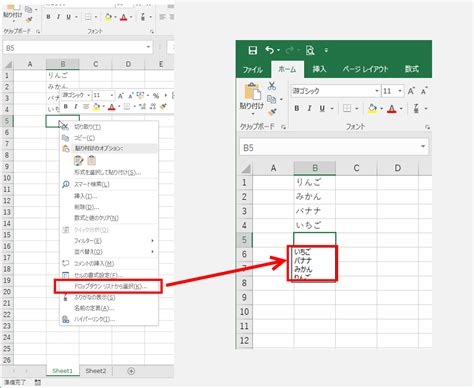This screenshot has height=388, width=474.
Task: Click red font color A, right ribbon
Action: pos(392,109)
